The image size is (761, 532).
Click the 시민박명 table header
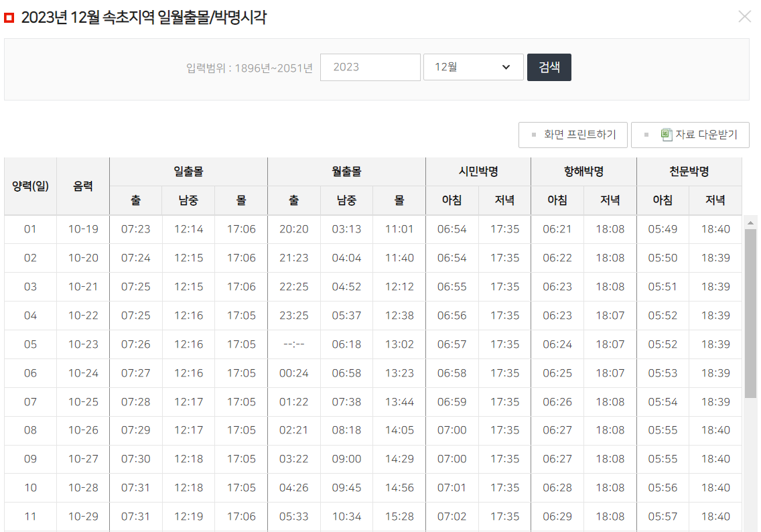[478, 172]
